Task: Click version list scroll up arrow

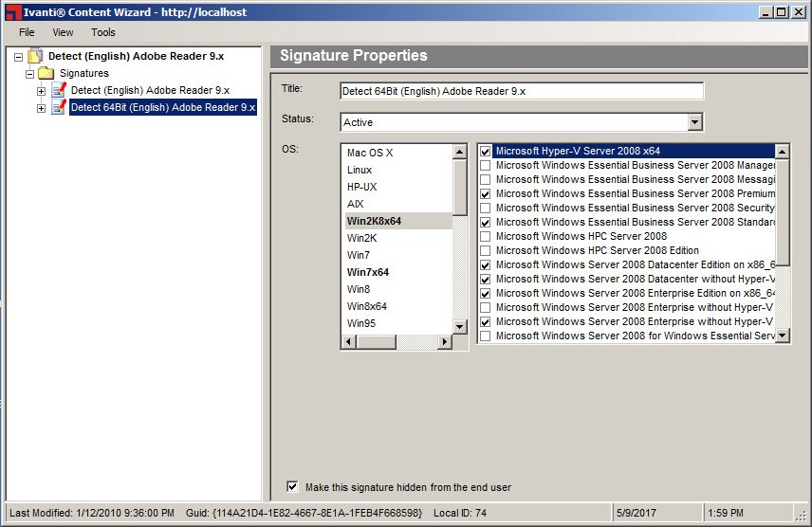Action: click(x=782, y=151)
